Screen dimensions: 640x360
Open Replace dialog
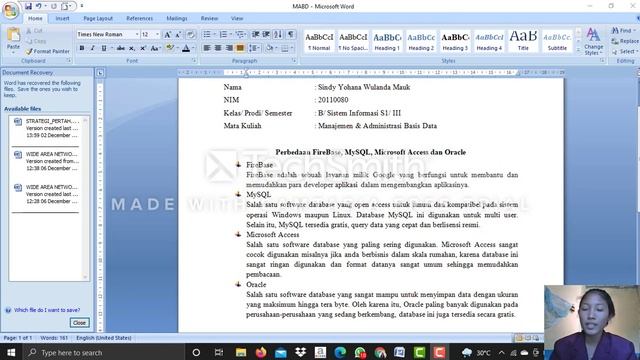point(625,41)
